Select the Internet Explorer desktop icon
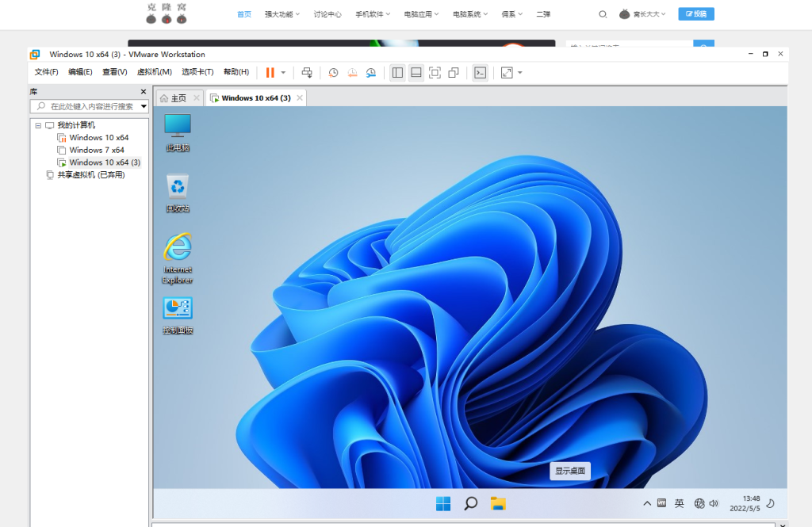Screen dimensions: 812x527 click(178, 258)
